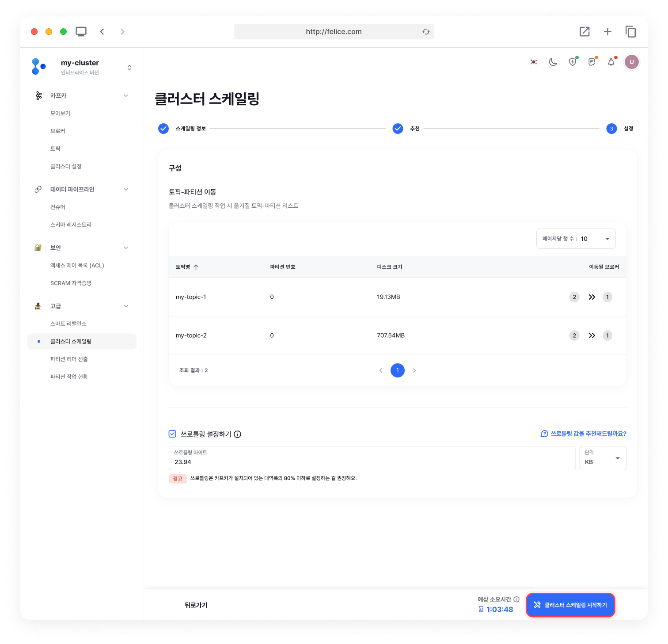
Task: Click the double arrow in my-topic-1 row
Action: point(592,297)
